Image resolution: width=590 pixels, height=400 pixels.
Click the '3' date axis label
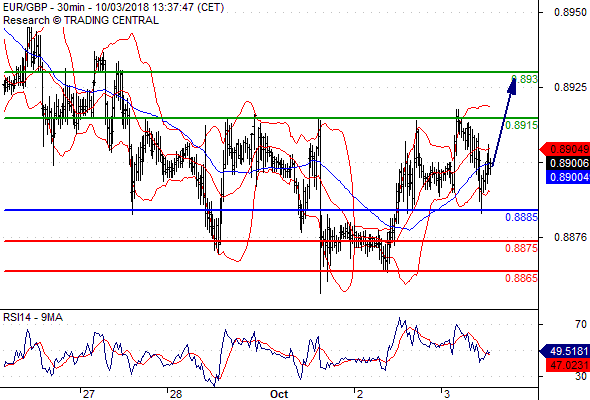(x=446, y=394)
